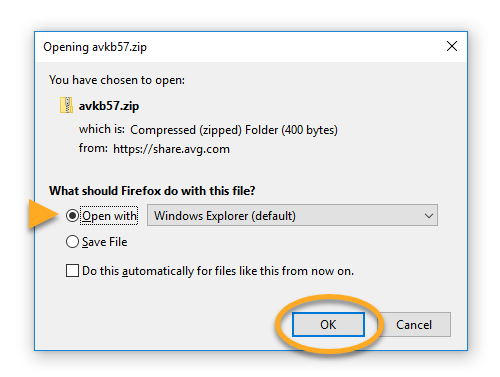This screenshot has width=500, height=377.
Task: Click the What should Firefox do heading
Action: [x=152, y=191]
